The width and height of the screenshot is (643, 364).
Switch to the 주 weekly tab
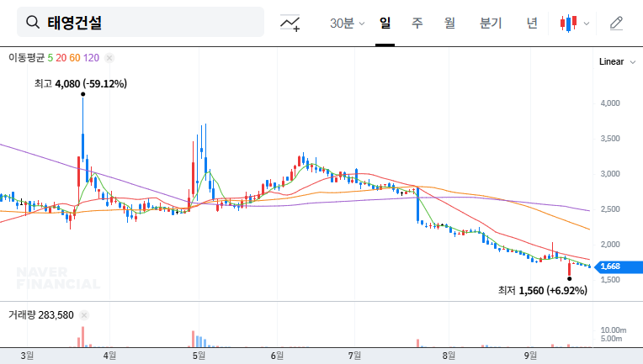(417, 23)
